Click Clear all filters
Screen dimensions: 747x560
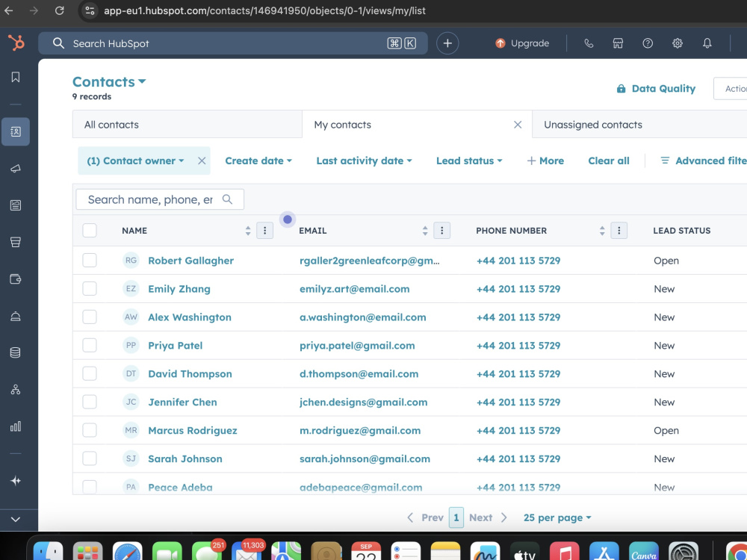(609, 161)
